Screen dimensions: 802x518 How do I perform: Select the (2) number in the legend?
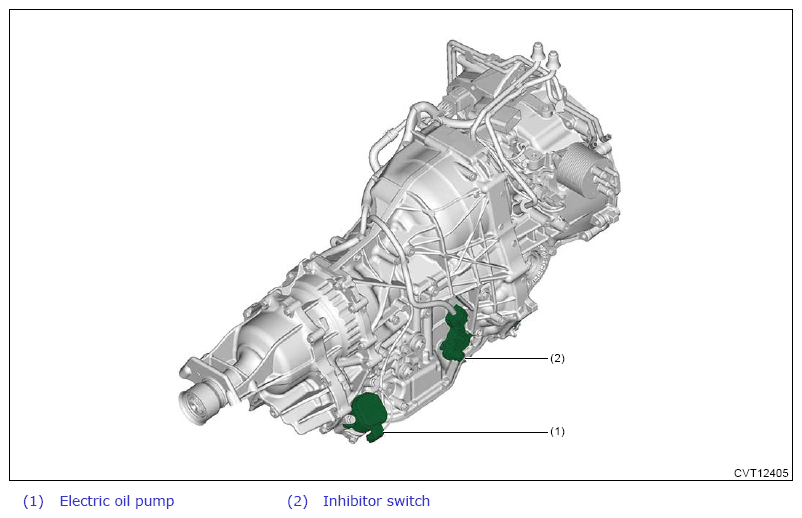[297, 501]
